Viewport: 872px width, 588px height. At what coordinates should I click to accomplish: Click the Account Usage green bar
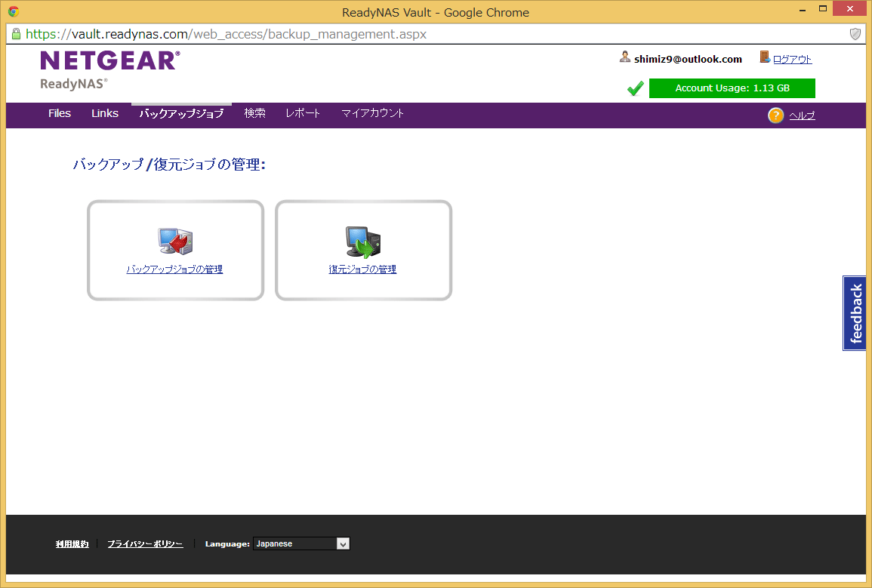(x=732, y=88)
